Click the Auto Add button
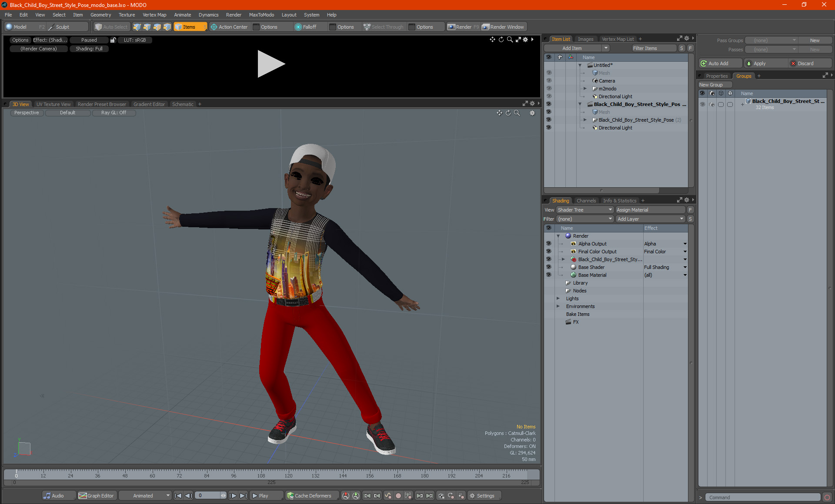This screenshot has height=504, width=835. (718, 63)
